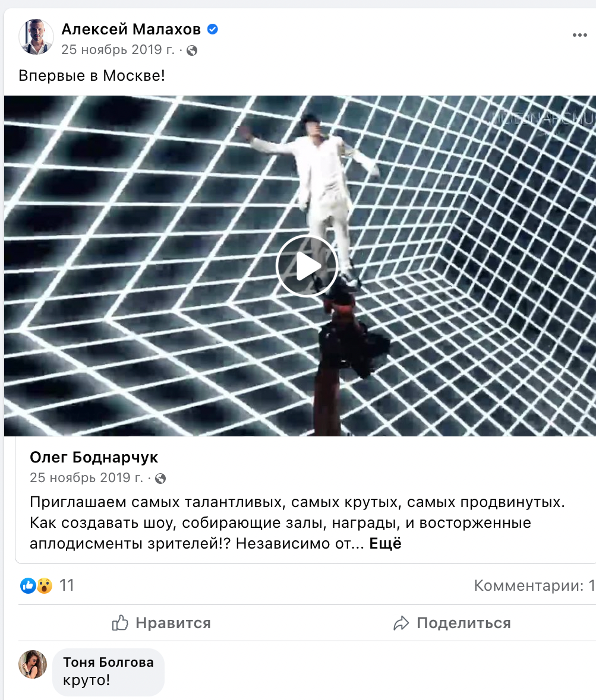The height and width of the screenshot is (700, 596).
Task: Click the blue verified badge
Action: (213, 30)
